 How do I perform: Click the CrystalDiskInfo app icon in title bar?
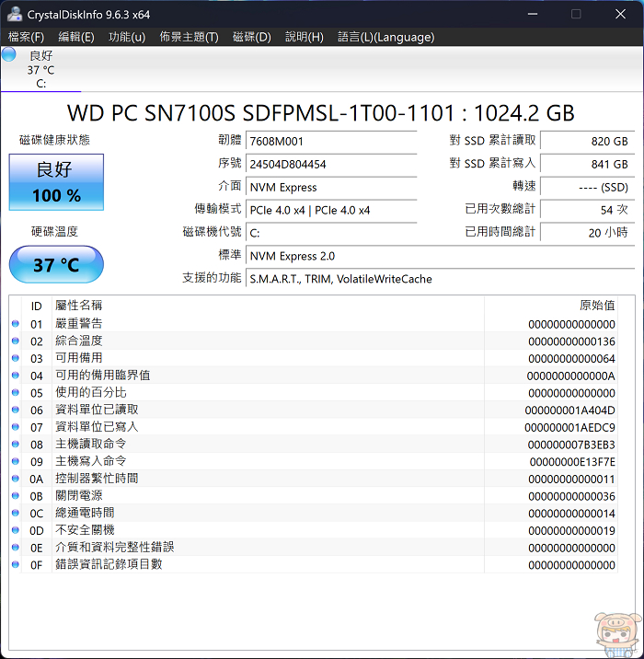pos(13,14)
